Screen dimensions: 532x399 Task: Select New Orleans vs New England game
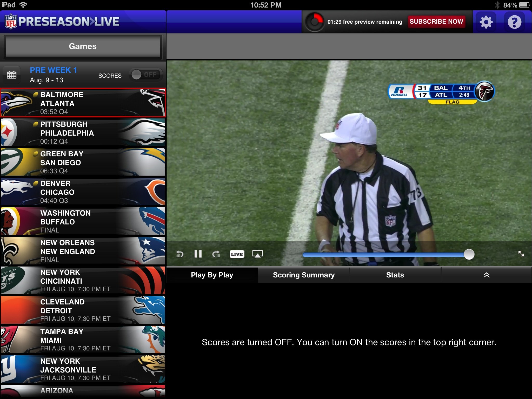click(x=83, y=251)
